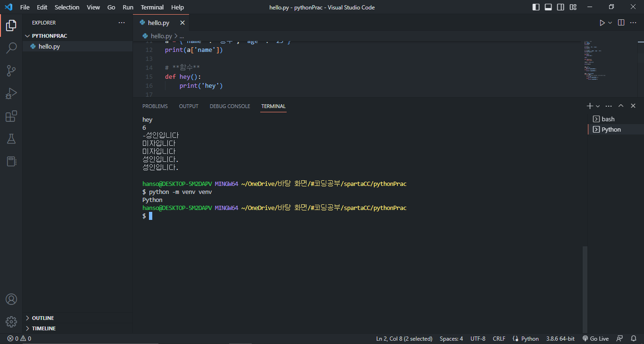Expand the OUTLINE section
644x344 pixels.
tap(77, 318)
